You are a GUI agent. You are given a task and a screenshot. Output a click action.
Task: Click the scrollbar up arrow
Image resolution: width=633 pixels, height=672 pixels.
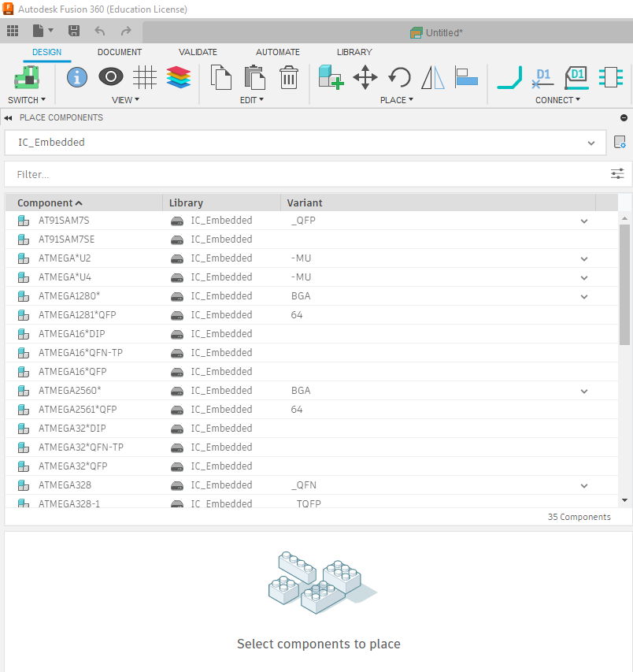(624, 218)
